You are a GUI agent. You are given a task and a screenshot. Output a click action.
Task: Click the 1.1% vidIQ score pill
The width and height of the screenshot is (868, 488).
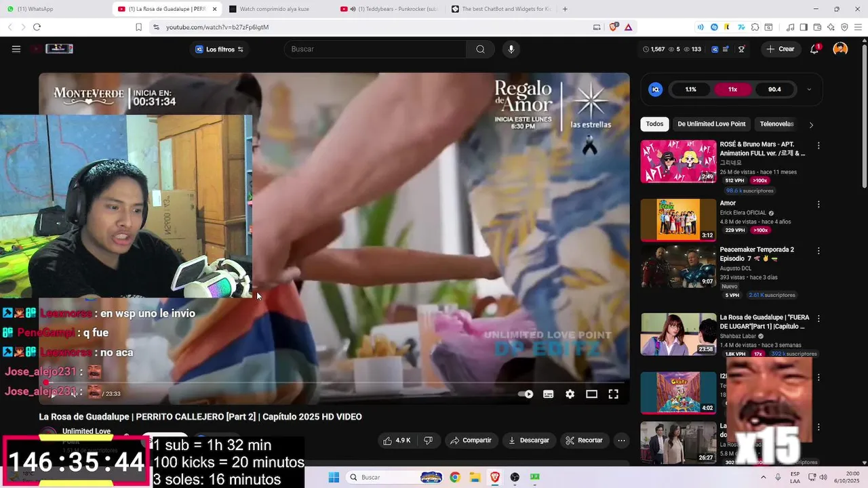click(690, 89)
